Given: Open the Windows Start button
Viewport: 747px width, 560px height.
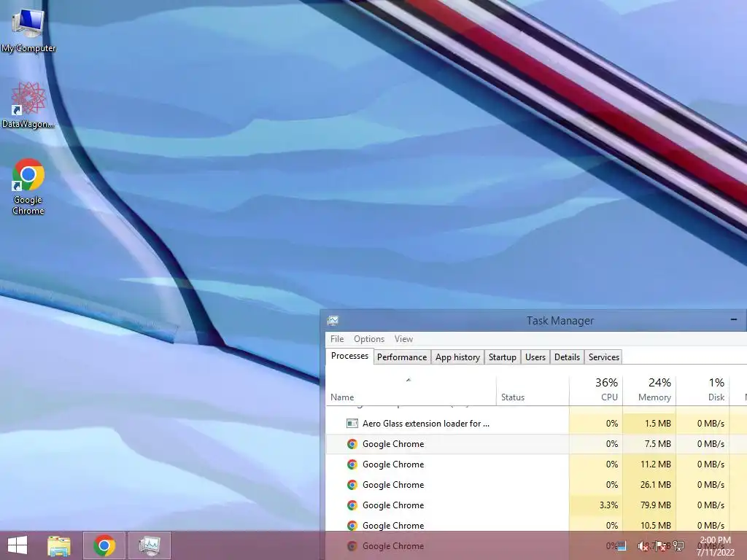Looking at the screenshot, I should tap(18, 545).
